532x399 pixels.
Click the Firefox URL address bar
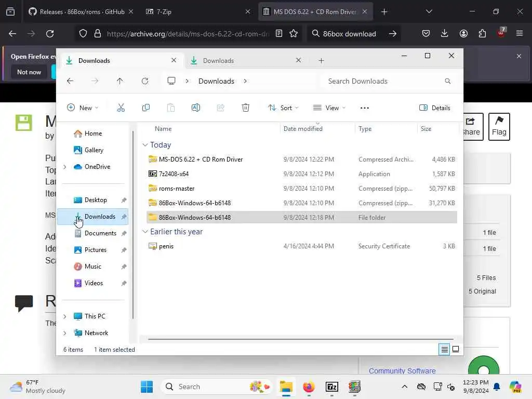pos(188,34)
